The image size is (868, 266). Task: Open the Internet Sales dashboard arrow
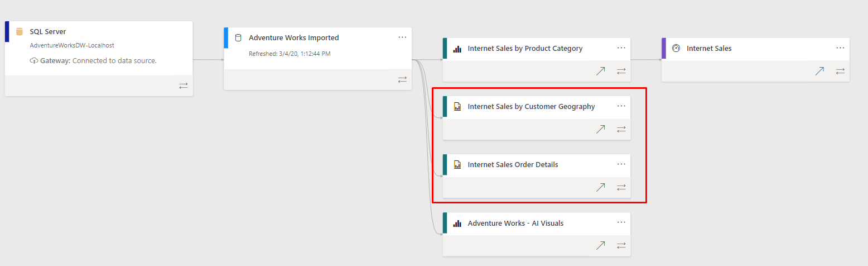(x=819, y=71)
